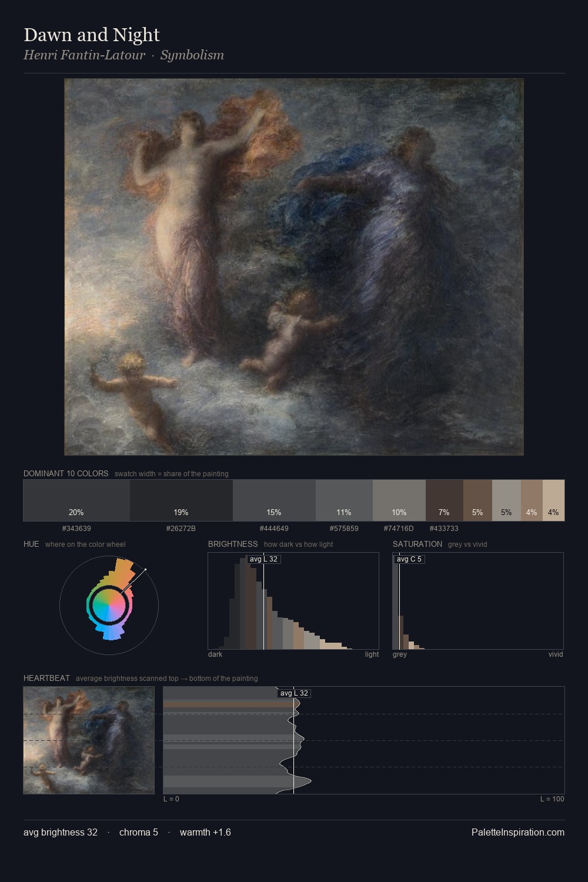Select the 7% color swatch

[445, 500]
